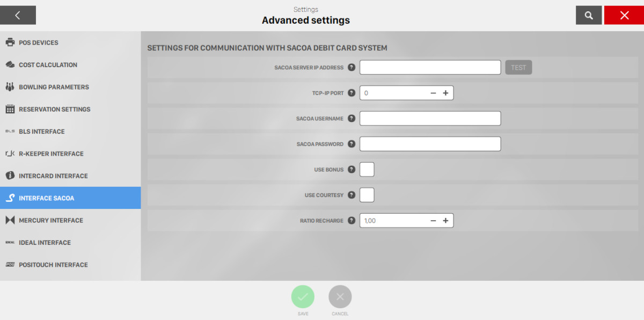Toggle the Use Courtesy checkbox
644x320 pixels.
pos(367,195)
